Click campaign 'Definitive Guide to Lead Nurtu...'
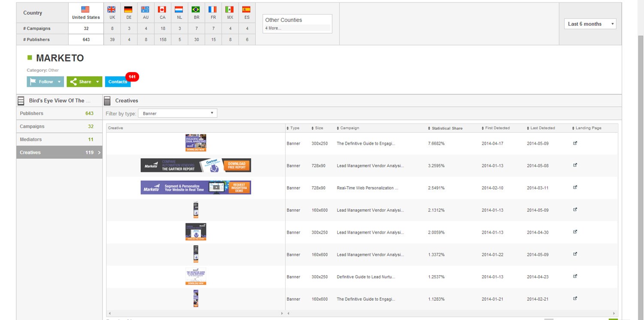 (366, 277)
